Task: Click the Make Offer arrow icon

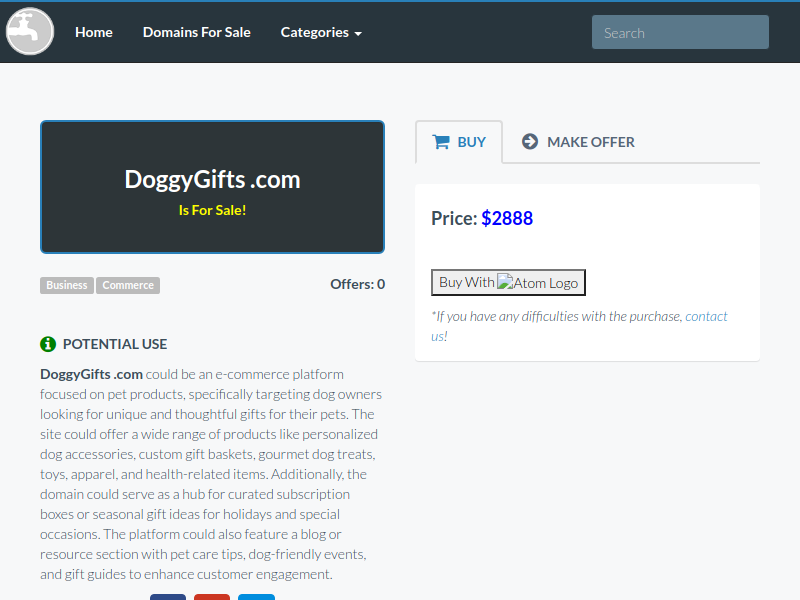Action: [530, 142]
